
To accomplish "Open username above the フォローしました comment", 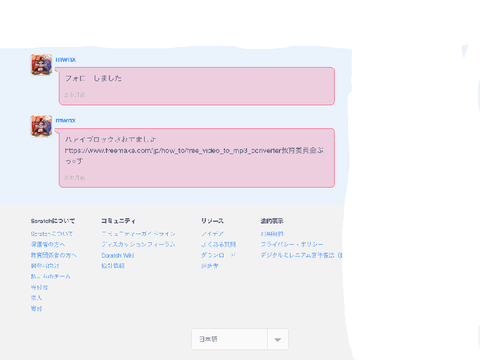I will pos(66,60).
